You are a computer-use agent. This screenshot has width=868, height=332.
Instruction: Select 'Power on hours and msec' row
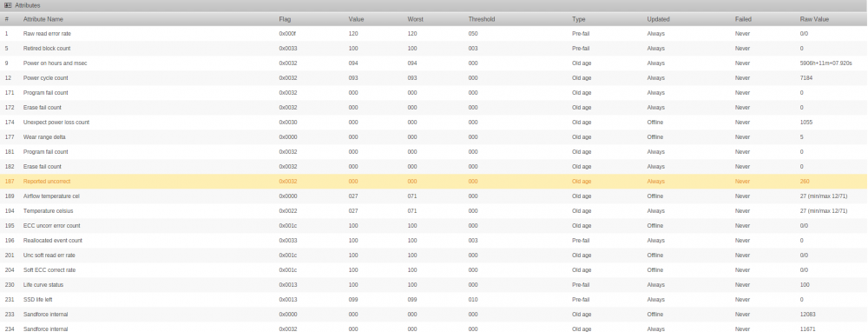[x=434, y=63]
